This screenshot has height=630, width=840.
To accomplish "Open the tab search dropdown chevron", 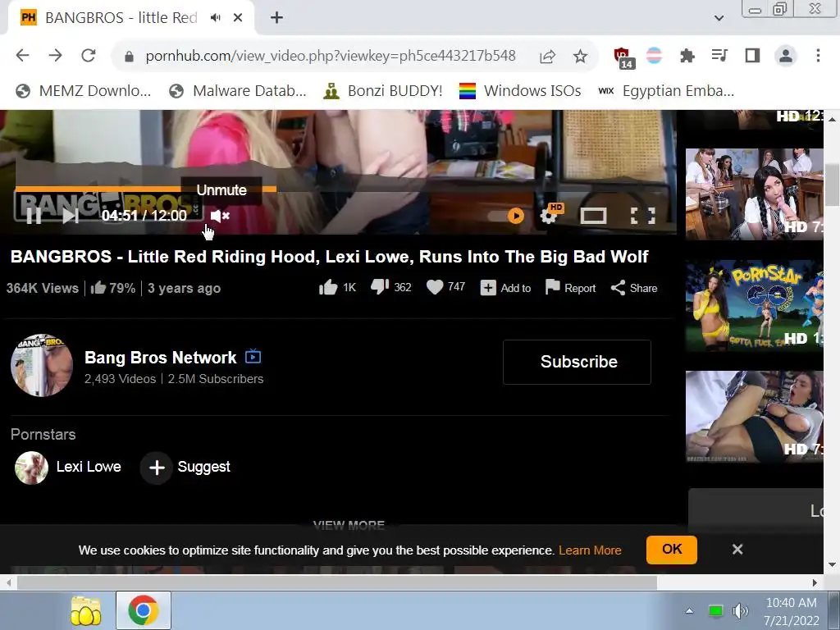I will pyautogui.click(x=719, y=18).
